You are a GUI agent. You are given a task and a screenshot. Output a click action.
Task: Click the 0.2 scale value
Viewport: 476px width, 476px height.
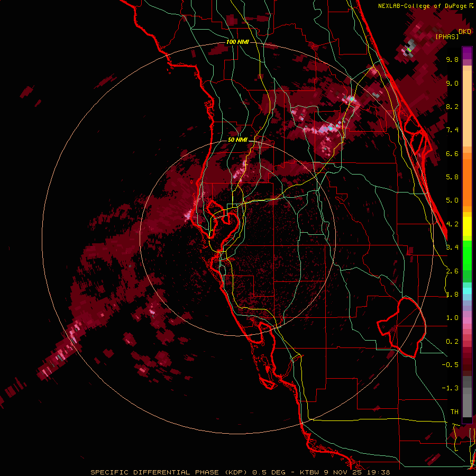pos(452,342)
